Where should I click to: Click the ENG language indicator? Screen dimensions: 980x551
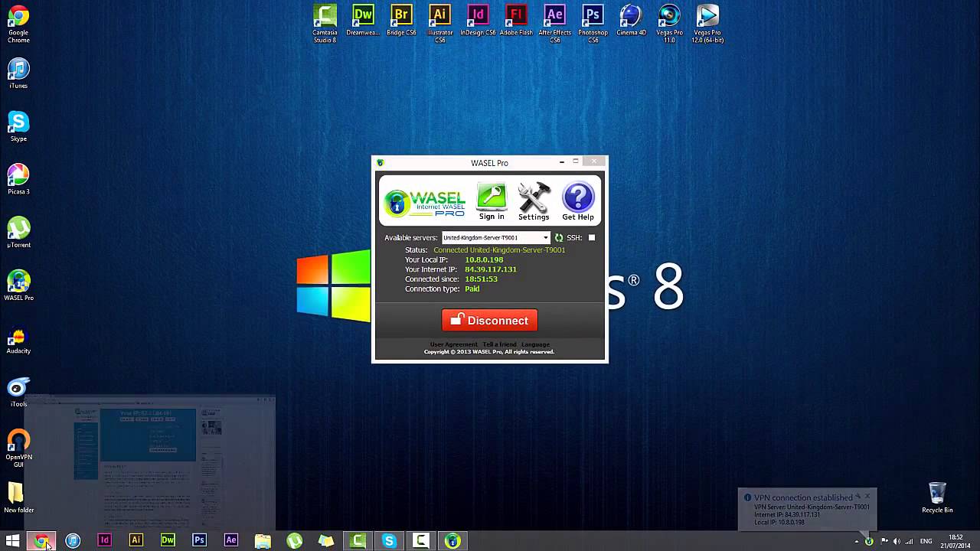[x=926, y=542]
